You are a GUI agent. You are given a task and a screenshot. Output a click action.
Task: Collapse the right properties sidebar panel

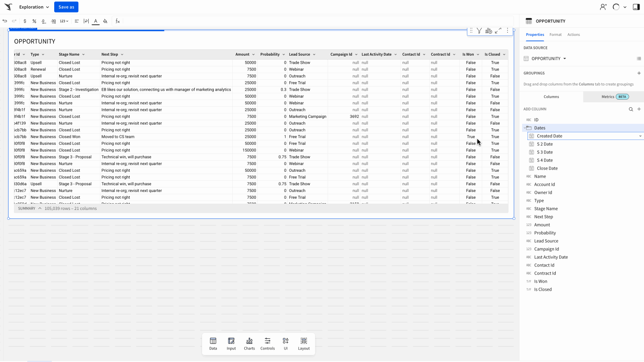(636, 7)
